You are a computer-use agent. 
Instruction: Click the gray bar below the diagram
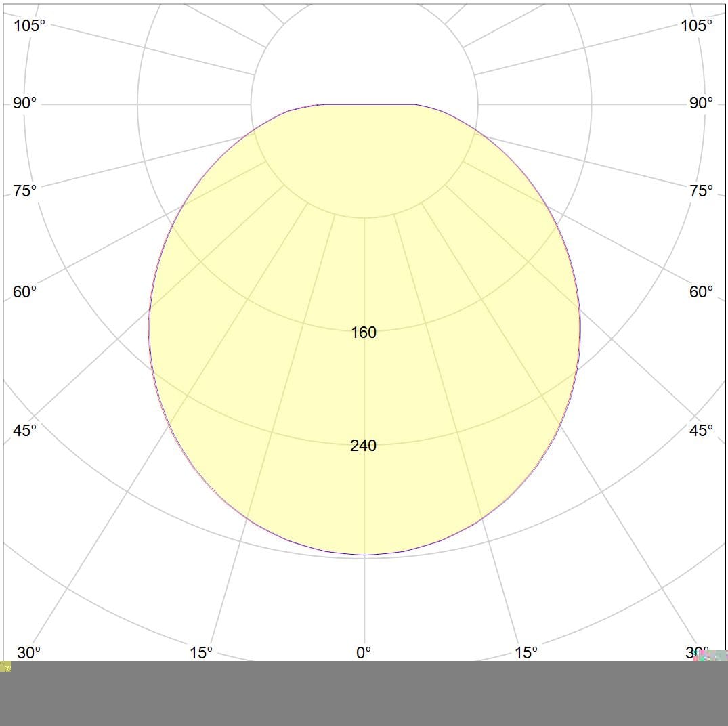click(364, 694)
